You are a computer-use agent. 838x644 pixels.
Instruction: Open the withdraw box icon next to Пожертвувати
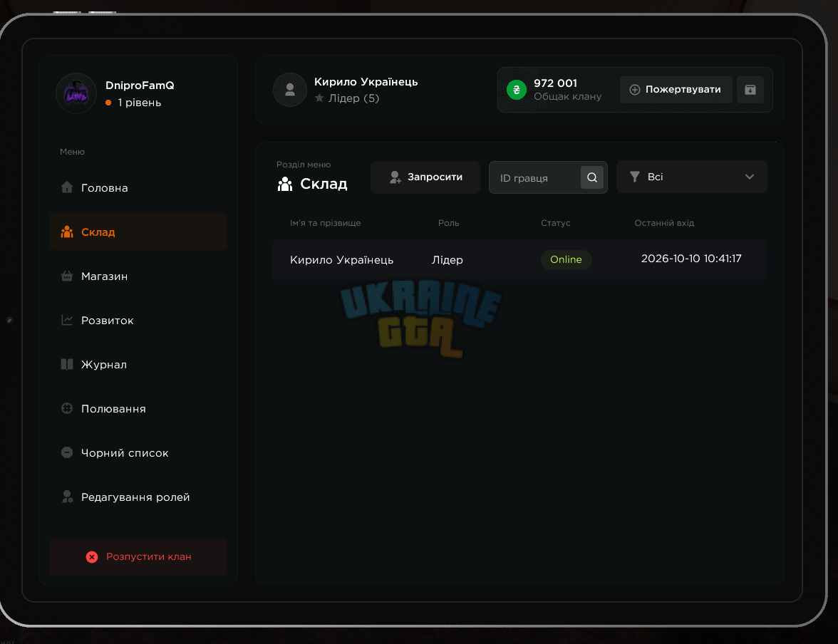[x=750, y=90]
